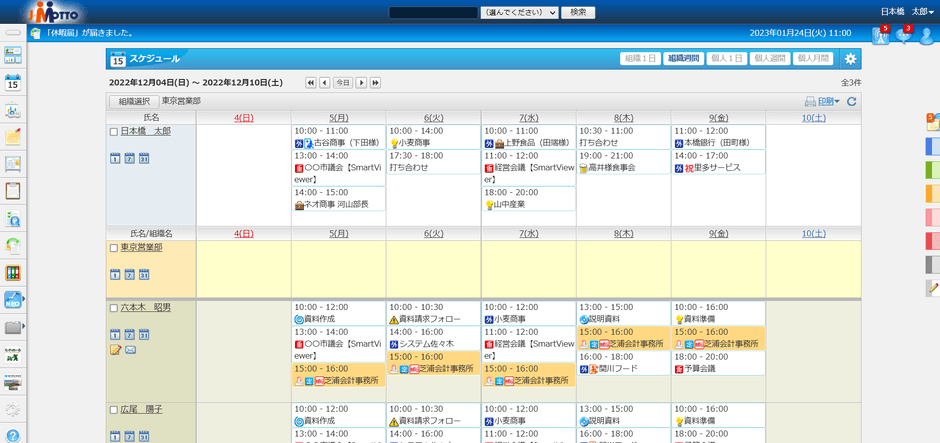This screenshot has height=443, width=940.
Task: Open monthly view icon for 日本橋 太郎
Action: (x=144, y=158)
